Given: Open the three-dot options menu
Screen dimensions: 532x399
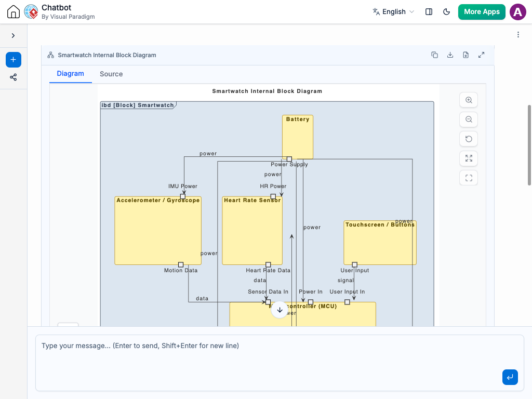Looking at the screenshot, I should pos(518,35).
